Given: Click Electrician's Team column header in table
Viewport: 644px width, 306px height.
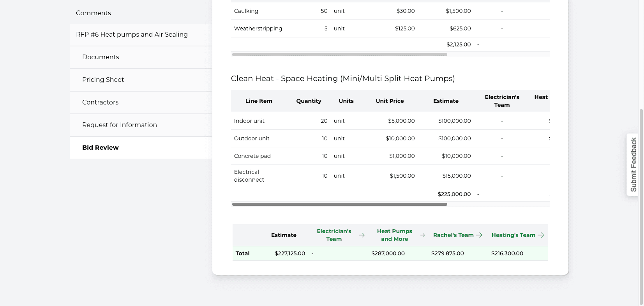Looking at the screenshot, I should [502, 101].
